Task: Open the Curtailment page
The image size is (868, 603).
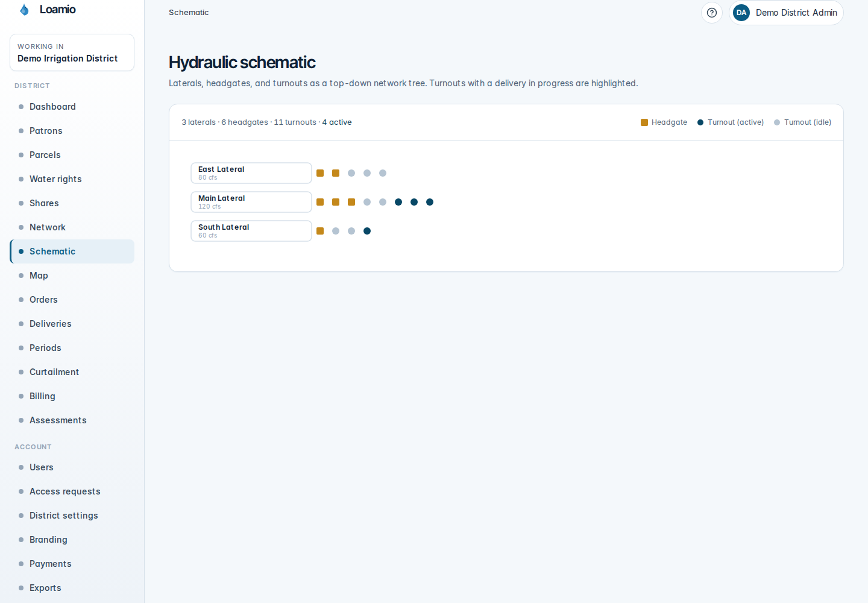Action: [x=72, y=372]
